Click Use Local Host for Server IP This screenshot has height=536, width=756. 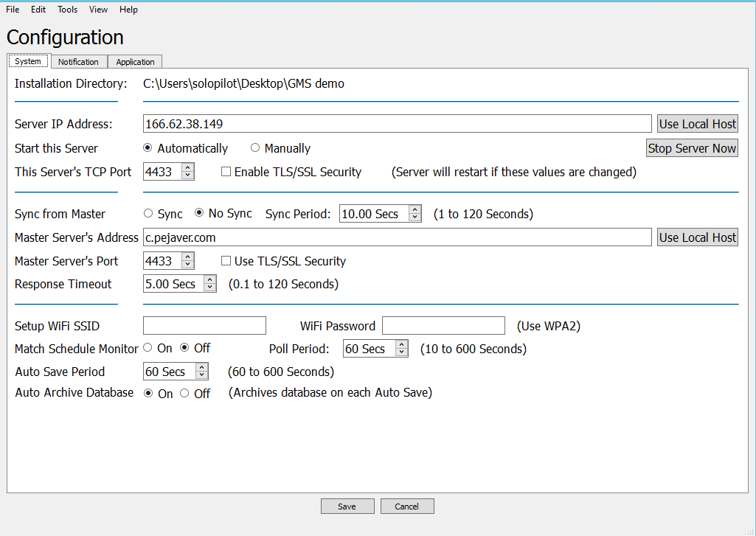point(697,124)
